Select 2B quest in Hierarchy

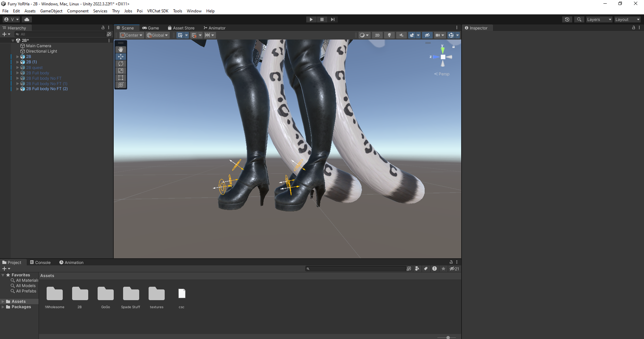(x=34, y=68)
